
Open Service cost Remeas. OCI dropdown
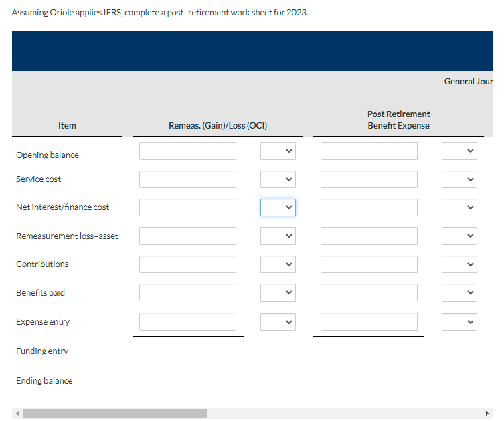pos(278,179)
